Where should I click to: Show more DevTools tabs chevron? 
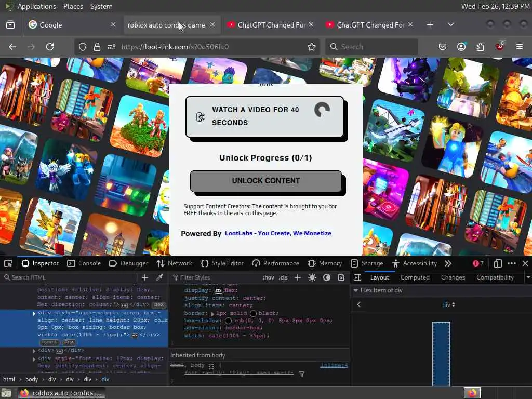click(x=448, y=263)
